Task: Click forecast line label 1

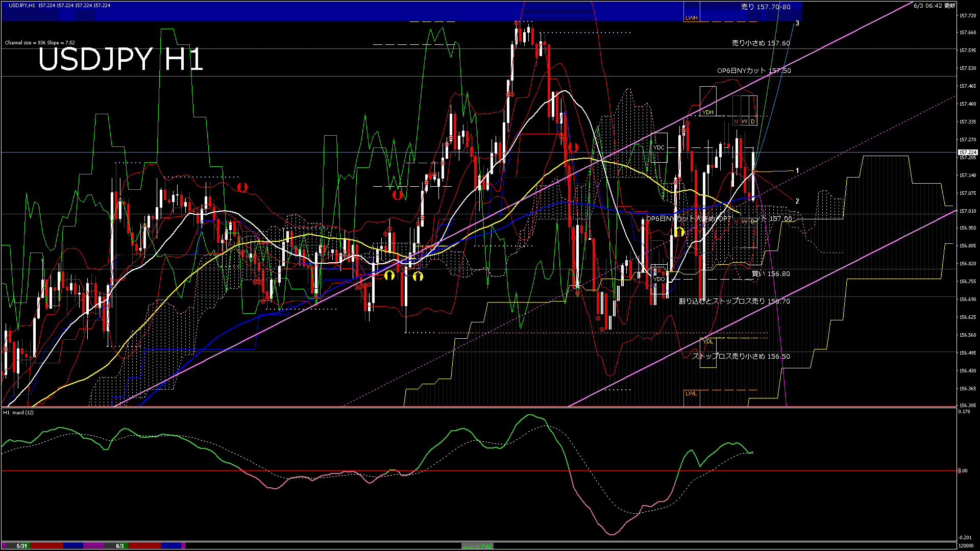Action: (797, 171)
